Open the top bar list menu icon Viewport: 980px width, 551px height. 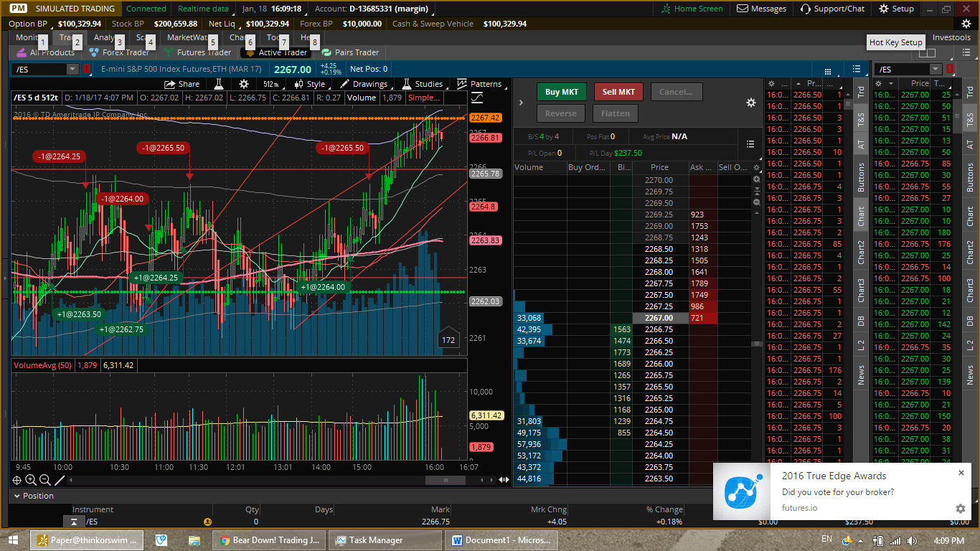tap(857, 69)
